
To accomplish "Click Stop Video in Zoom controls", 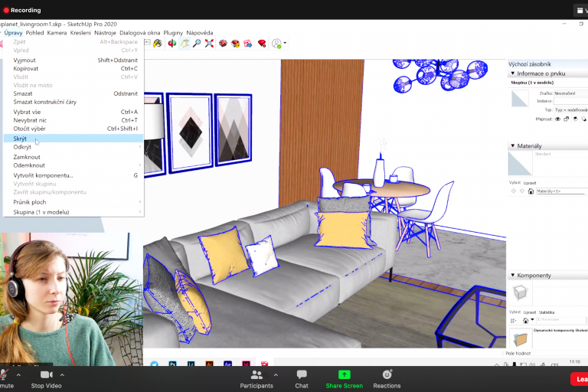I will point(46,378).
